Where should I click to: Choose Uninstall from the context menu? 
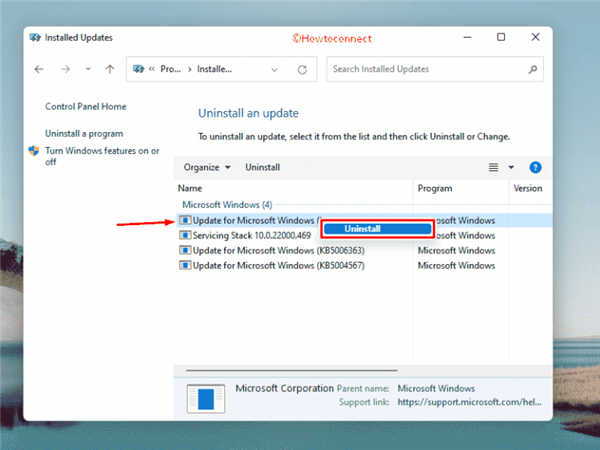[377, 229]
